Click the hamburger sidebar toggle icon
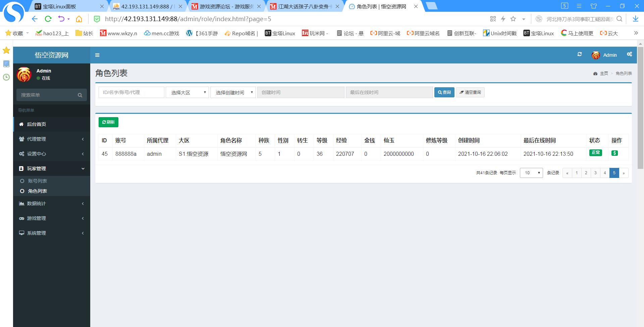Screen dimensions: 644x327 (97, 55)
